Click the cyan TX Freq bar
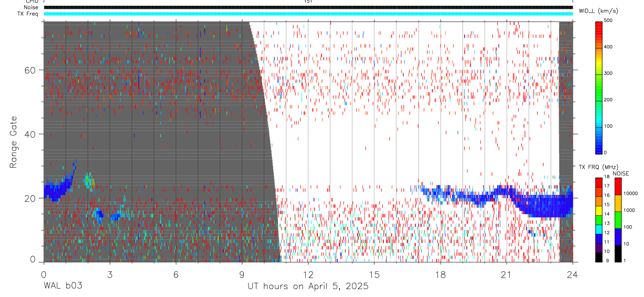 point(308,14)
